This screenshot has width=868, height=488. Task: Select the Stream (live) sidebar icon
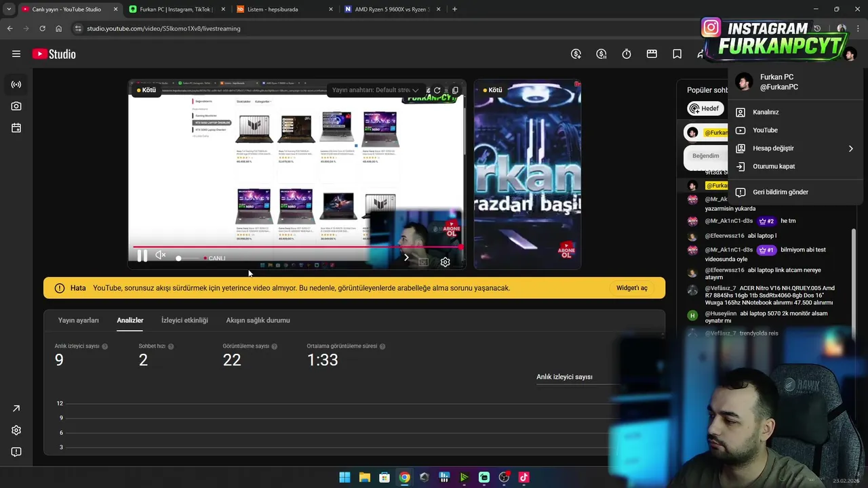[16, 85]
